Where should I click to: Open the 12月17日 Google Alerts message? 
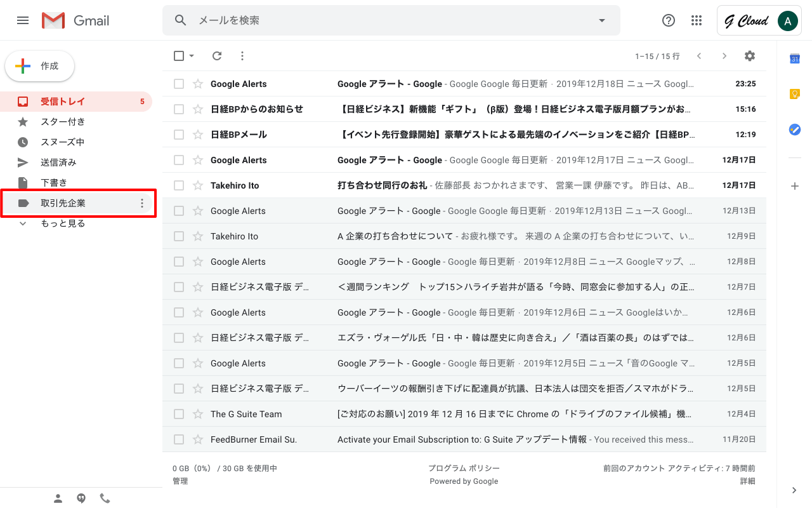coord(464,160)
